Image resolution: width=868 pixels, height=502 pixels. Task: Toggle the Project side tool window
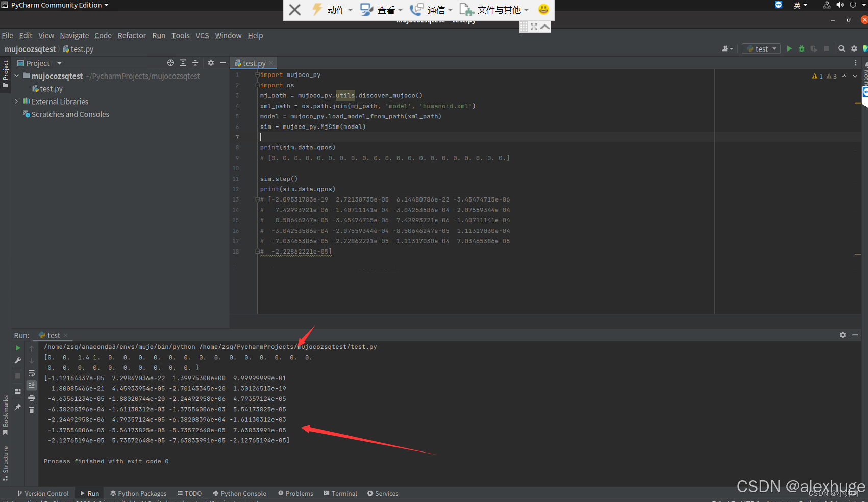pyautogui.click(x=6, y=74)
